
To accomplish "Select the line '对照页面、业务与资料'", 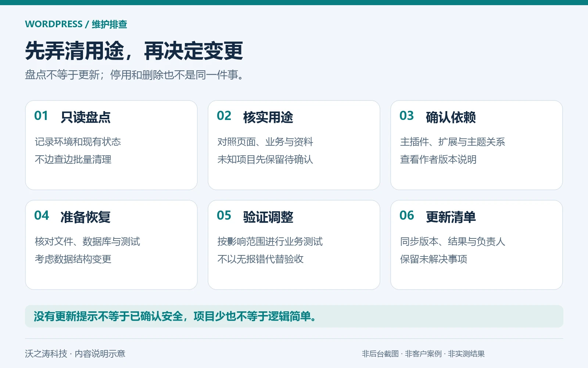I will coord(265,142).
